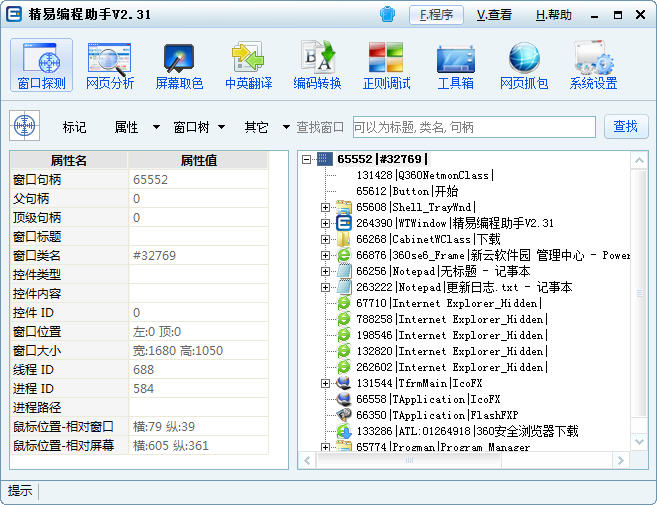657x505 pixels.
Task: Expand the 66256 Notepad node
Action: pos(325,271)
